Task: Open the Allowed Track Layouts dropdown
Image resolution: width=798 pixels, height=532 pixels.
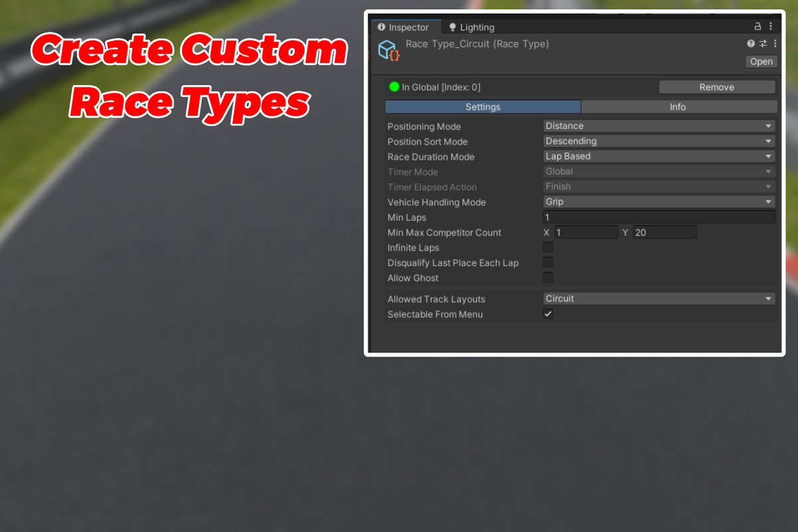Action: coord(659,299)
